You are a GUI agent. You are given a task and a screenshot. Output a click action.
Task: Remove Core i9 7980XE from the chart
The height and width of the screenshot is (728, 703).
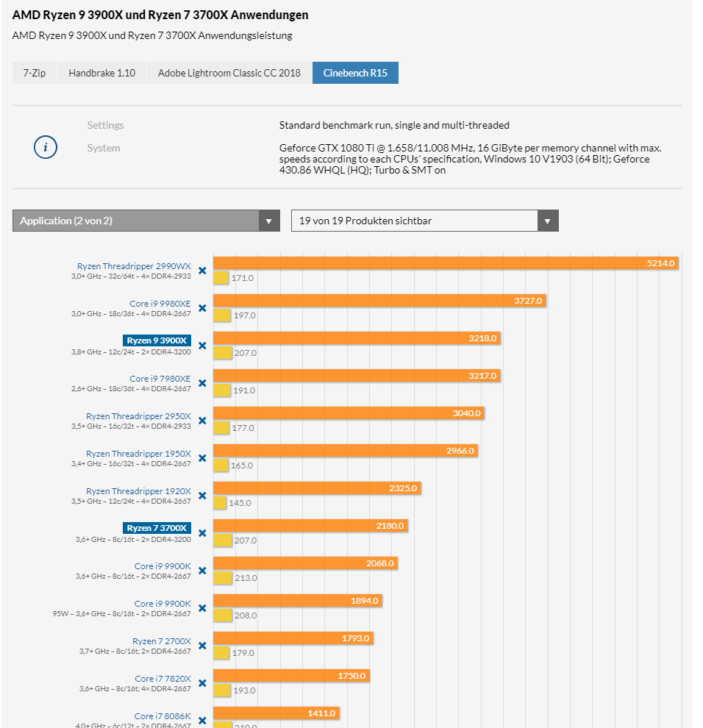pyautogui.click(x=202, y=383)
